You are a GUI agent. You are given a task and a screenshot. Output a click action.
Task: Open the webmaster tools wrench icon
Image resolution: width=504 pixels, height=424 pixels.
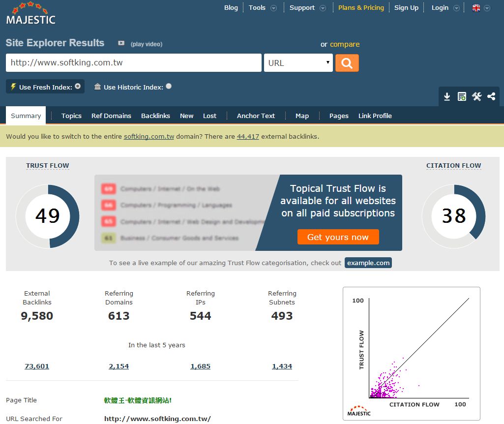point(476,96)
